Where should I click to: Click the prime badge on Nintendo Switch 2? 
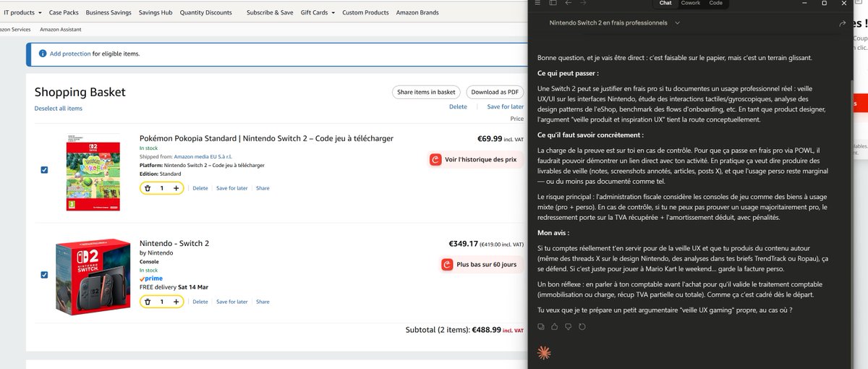coord(150,278)
